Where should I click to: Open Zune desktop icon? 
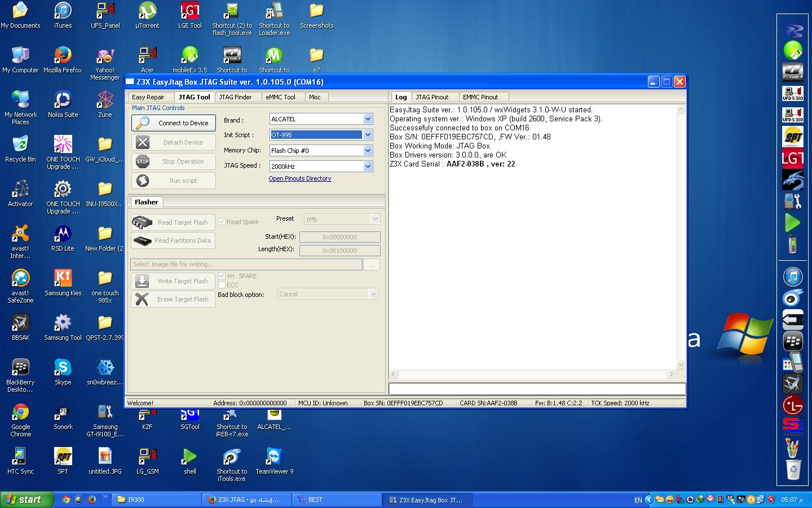coord(105,105)
